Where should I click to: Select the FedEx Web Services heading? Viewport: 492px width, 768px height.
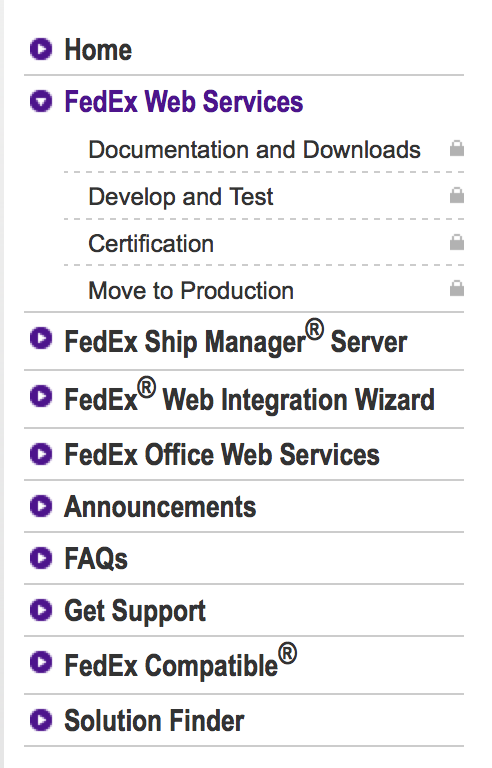pyautogui.click(x=184, y=101)
